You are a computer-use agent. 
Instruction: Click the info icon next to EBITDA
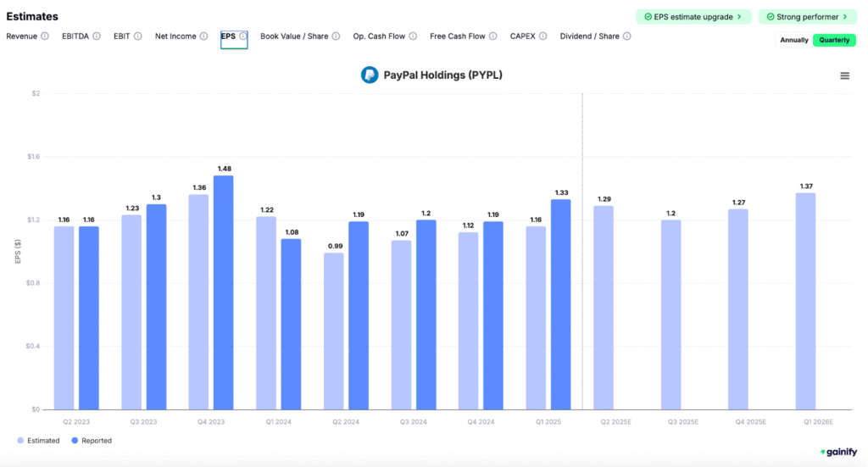[x=97, y=36]
